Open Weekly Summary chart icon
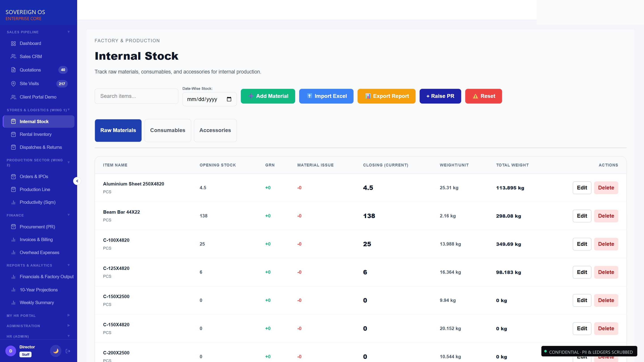Screen dimensions: 644x362 click(x=13, y=303)
